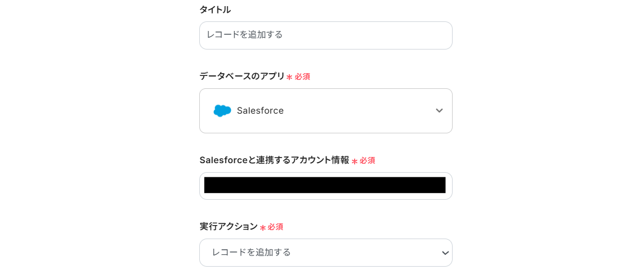The image size is (644, 274).
Task: Click red asterisk beside アカウント情報 label
Action: tap(355, 161)
